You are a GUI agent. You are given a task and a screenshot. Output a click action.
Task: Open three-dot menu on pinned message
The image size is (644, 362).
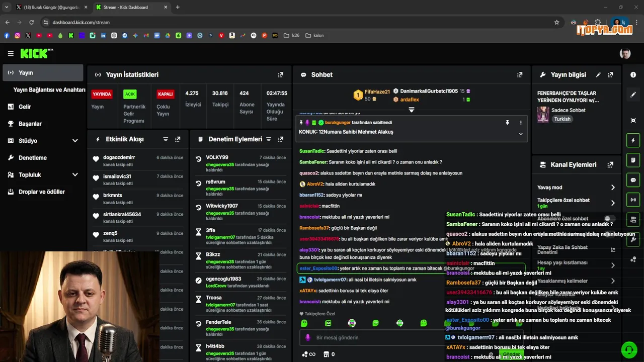click(521, 122)
